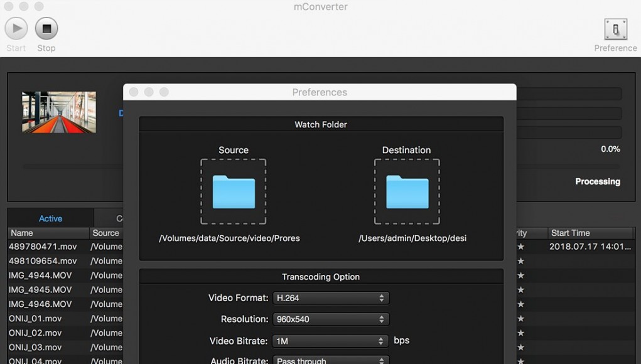Click the priority star for IMG_4945.MOV row
This screenshot has height=364, width=641.
(520, 290)
